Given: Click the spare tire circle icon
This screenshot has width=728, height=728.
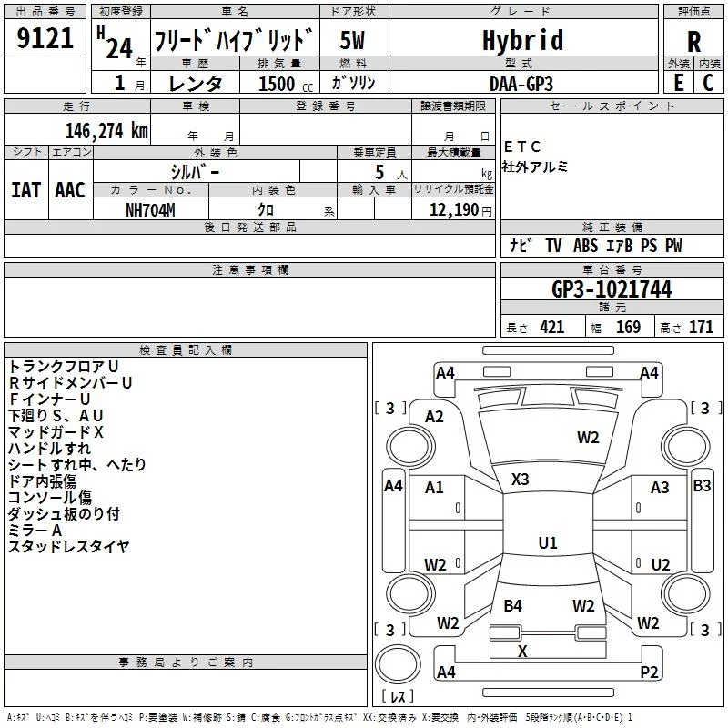Looking at the screenshot, I should coord(398,665).
